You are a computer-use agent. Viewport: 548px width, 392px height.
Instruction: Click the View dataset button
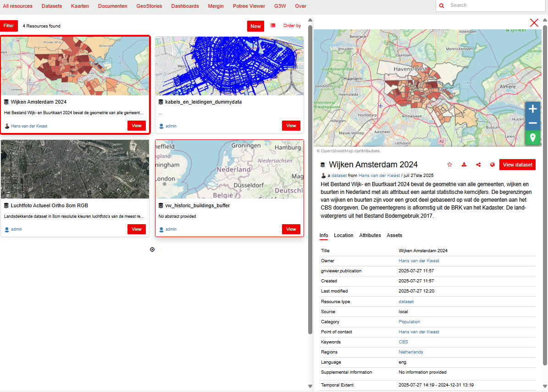click(518, 165)
